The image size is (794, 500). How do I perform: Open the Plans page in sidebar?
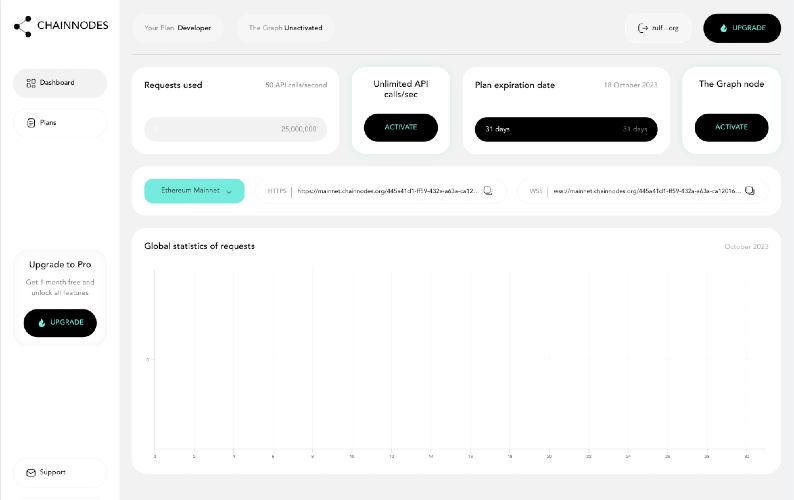(60, 123)
